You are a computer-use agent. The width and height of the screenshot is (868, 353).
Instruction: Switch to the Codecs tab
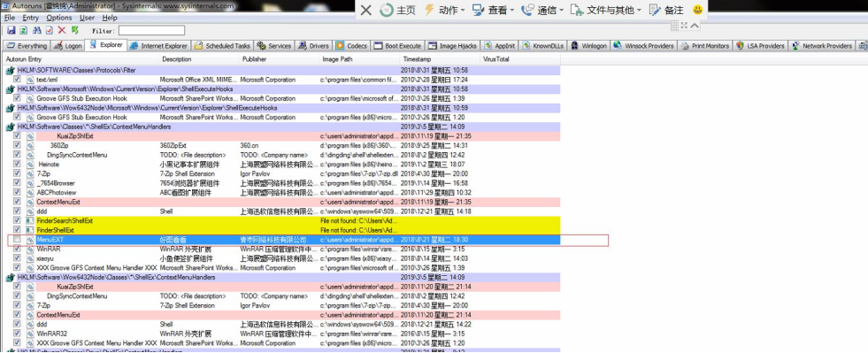pos(351,46)
